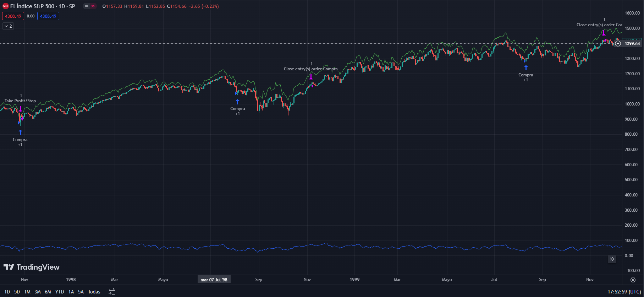Select the 5A date range
Screen dimensions: 644x297
click(x=81, y=292)
